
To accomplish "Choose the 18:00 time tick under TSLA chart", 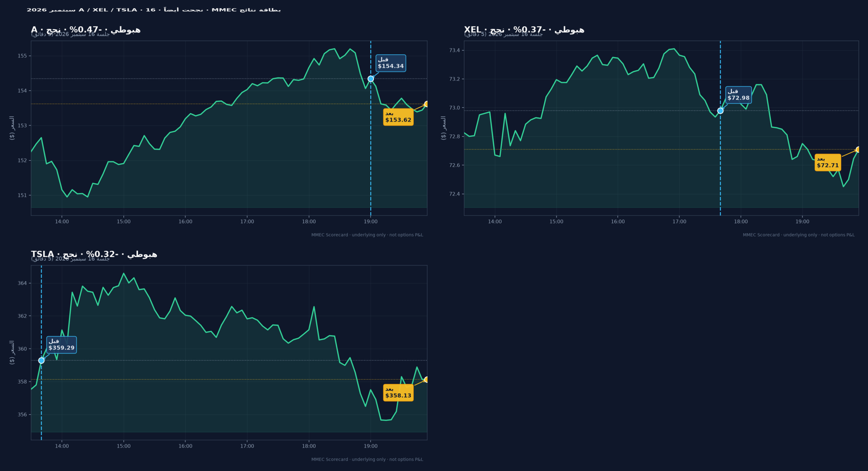I will pyautogui.click(x=309, y=446).
